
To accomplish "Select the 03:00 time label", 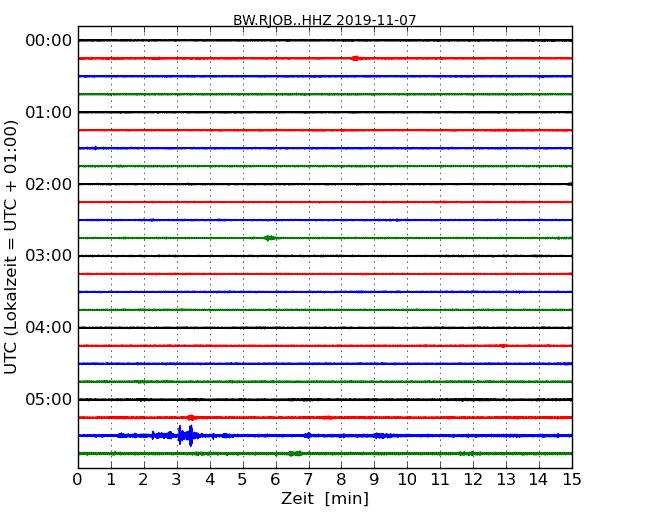I will click(49, 256).
